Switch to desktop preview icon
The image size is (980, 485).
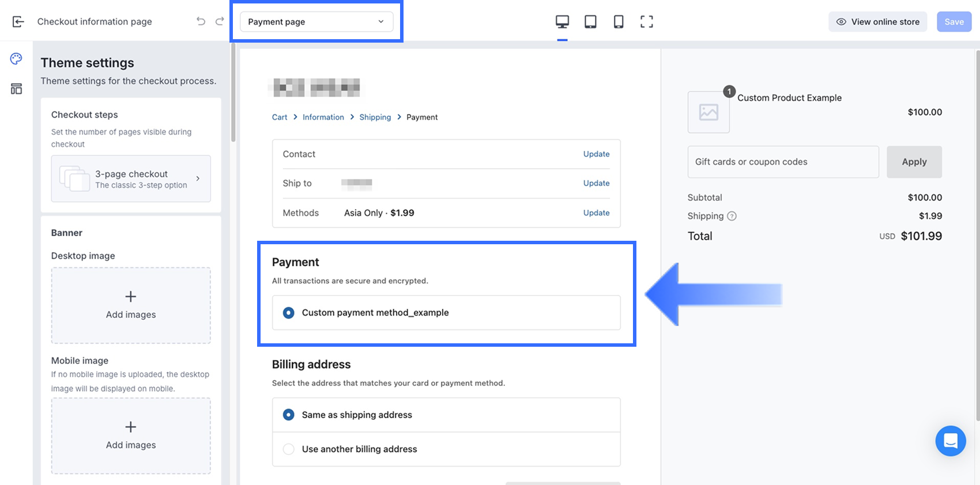click(x=562, y=22)
